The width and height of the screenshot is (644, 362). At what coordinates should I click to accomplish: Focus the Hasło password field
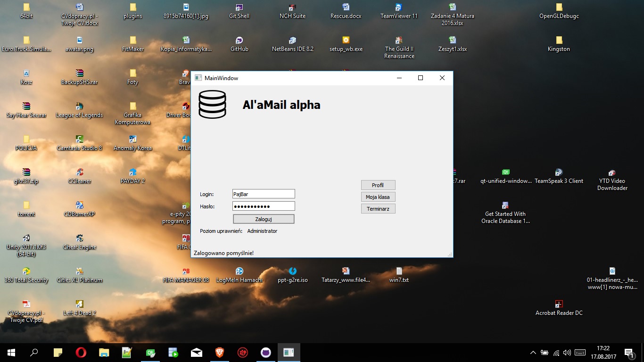264,206
